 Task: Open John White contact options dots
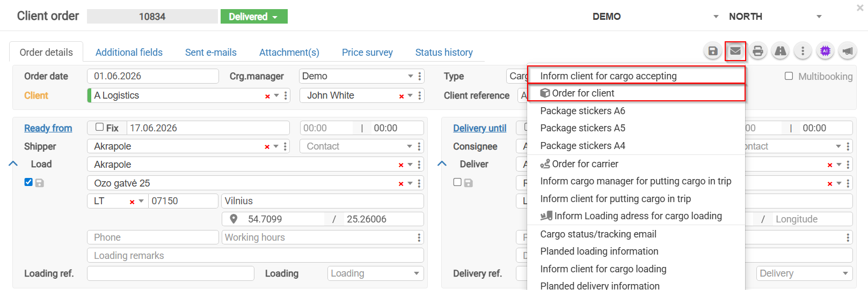[420, 95]
